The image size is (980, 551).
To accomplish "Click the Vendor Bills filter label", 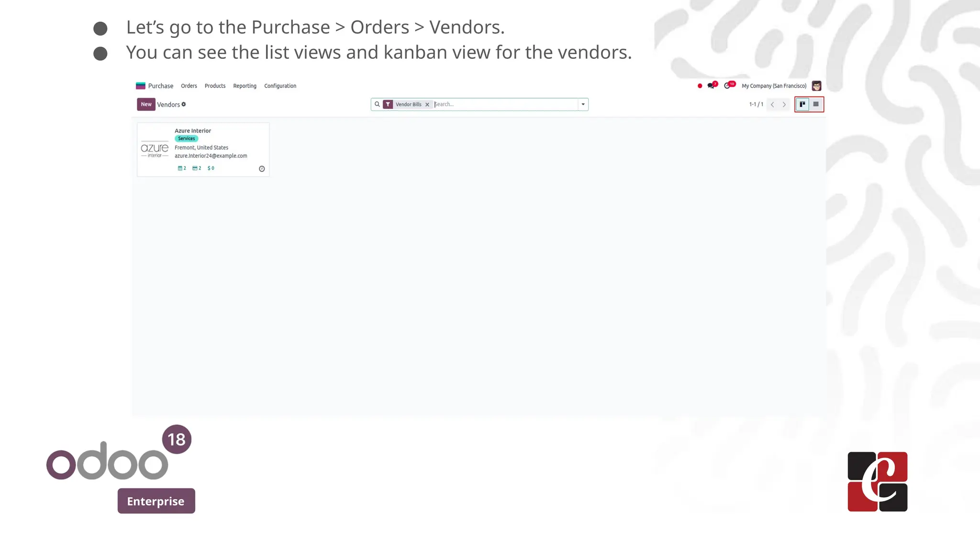I will [x=409, y=104].
